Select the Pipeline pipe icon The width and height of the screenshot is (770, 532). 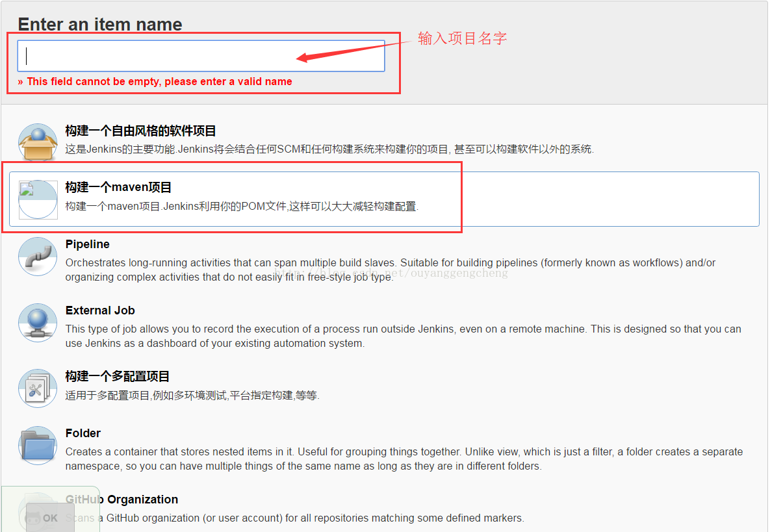click(x=38, y=256)
